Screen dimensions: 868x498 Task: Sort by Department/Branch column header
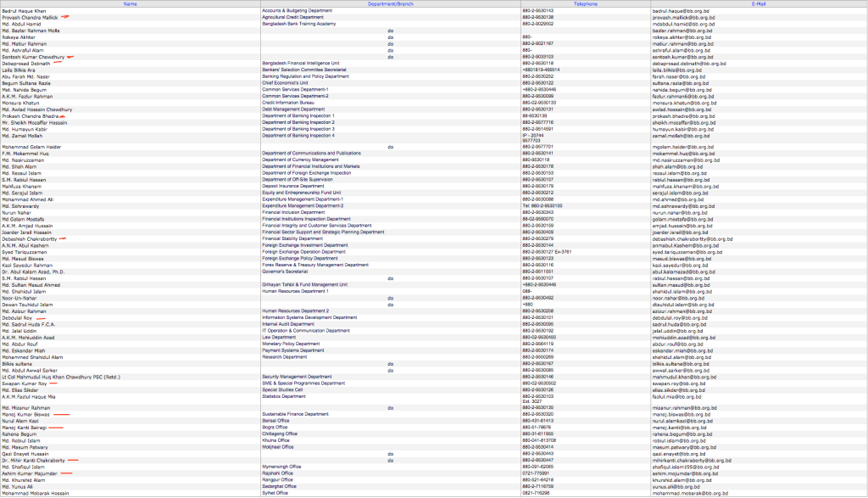(391, 4)
